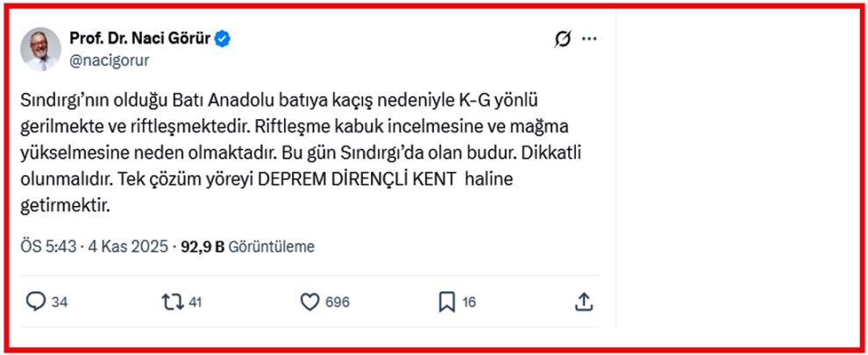Open the share icon menu

[584, 302]
